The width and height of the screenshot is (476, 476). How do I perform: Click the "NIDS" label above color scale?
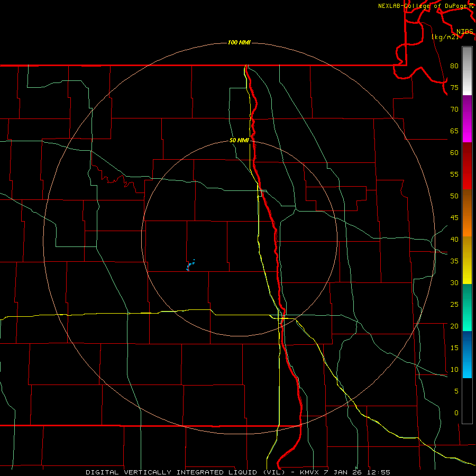pos(464,31)
